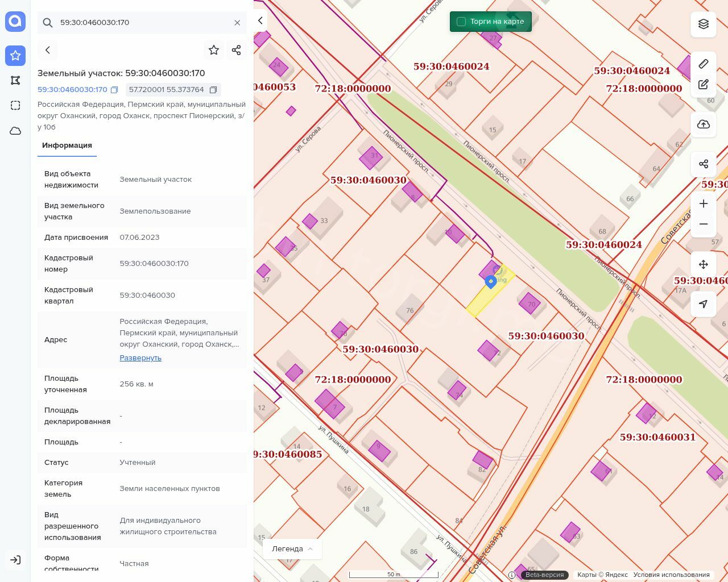Viewport: 728px width, 582px height.
Task: Open the map layers panel
Action: pos(704,24)
